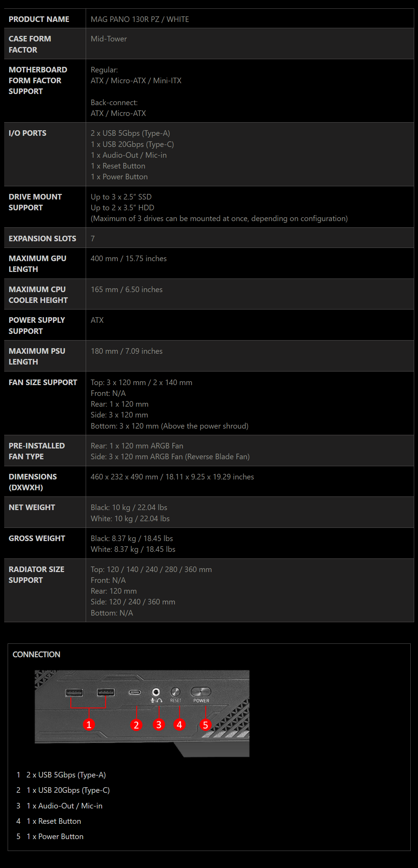Viewport: 418px width, 868px height.
Task: Click the PRODUCT NAME row label
Action: [39, 19]
